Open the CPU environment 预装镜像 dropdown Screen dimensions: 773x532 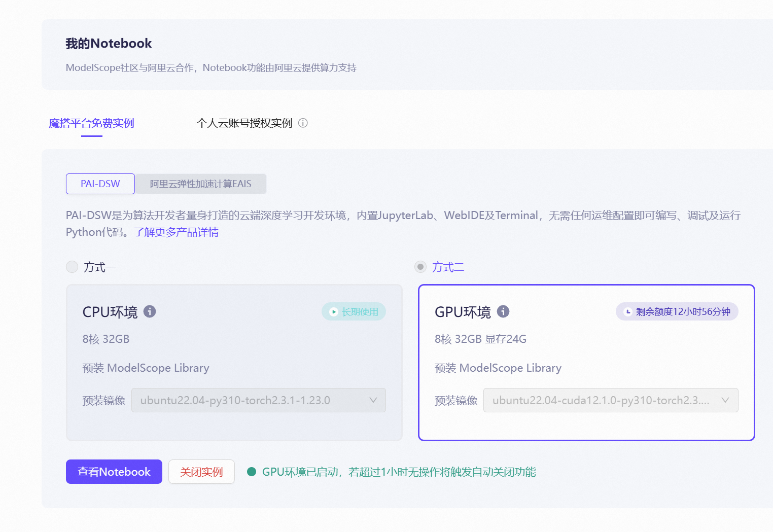pyautogui.click(x=258, y=400)
